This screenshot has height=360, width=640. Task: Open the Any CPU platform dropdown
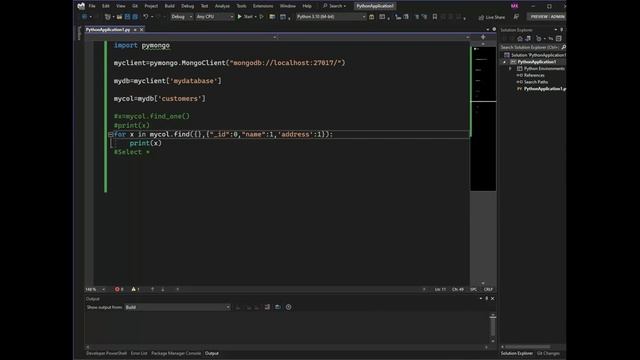pos(215,17)
